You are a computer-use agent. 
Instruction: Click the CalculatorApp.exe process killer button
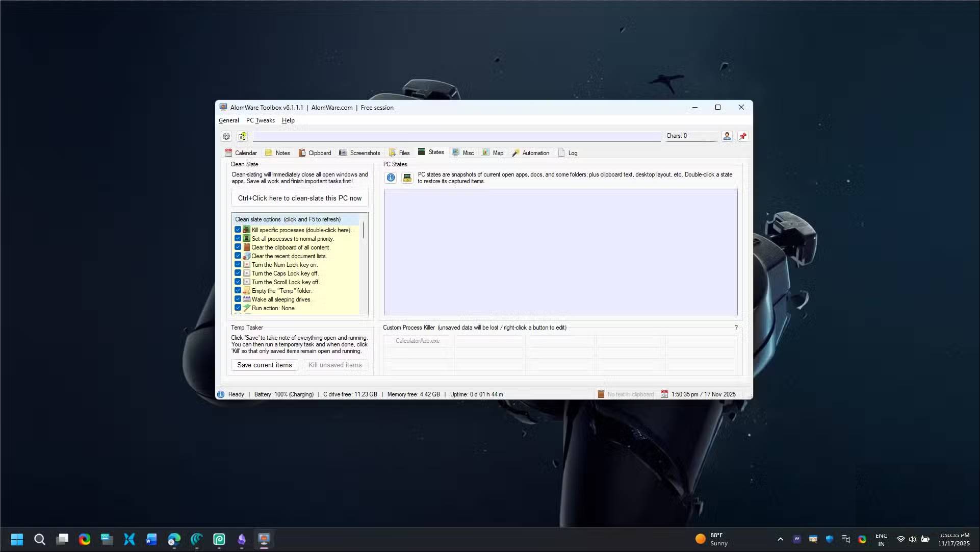[418, 341]
